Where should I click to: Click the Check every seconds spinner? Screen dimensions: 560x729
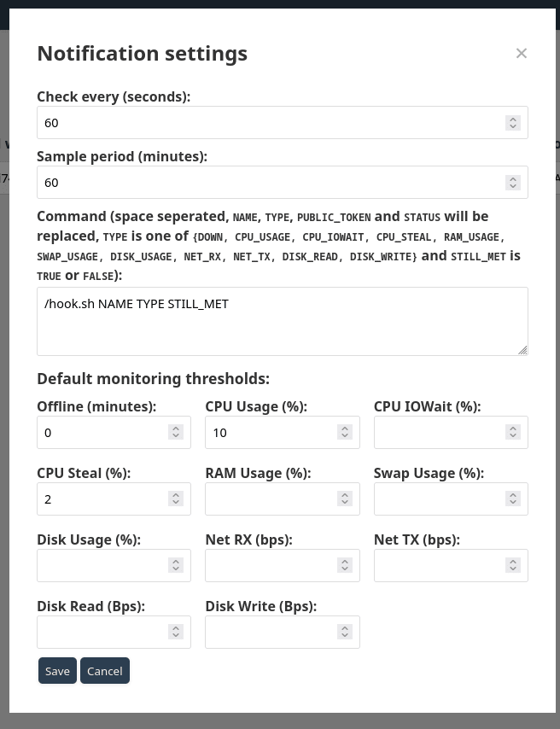[512, 123]
